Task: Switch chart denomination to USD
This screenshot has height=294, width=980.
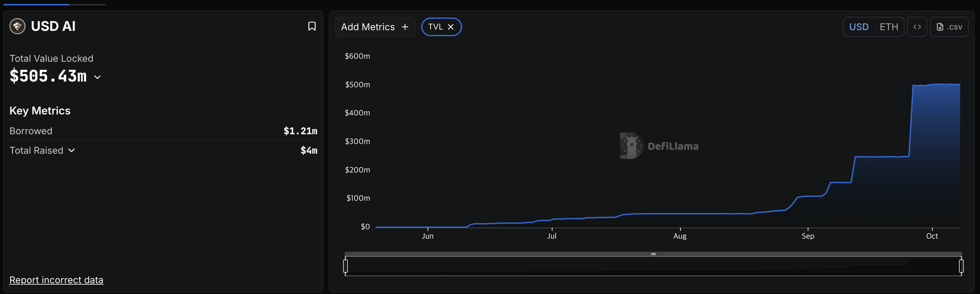Action: pos(859,27)
